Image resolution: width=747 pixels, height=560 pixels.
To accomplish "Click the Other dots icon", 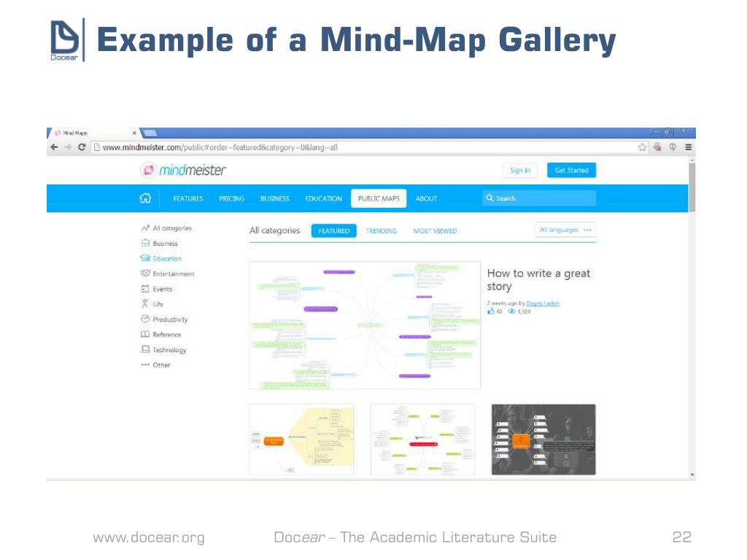I will click(145, 365).
